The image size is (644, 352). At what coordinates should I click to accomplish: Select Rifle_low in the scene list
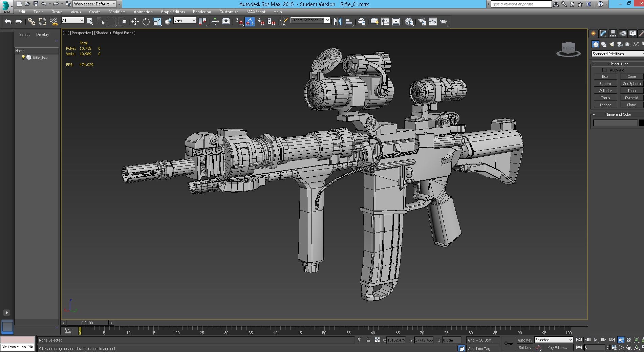(x=40, y=58)
